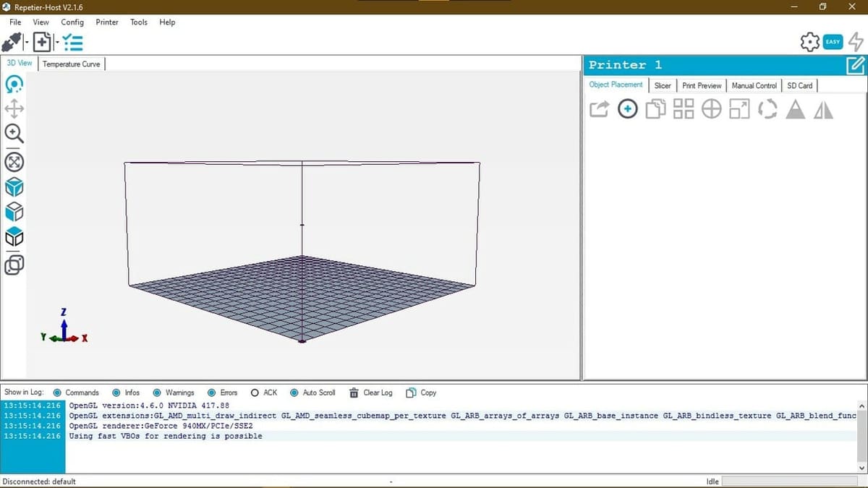Open the Config menu
This screenshot has height=488, width=868.
coord(72,22)
